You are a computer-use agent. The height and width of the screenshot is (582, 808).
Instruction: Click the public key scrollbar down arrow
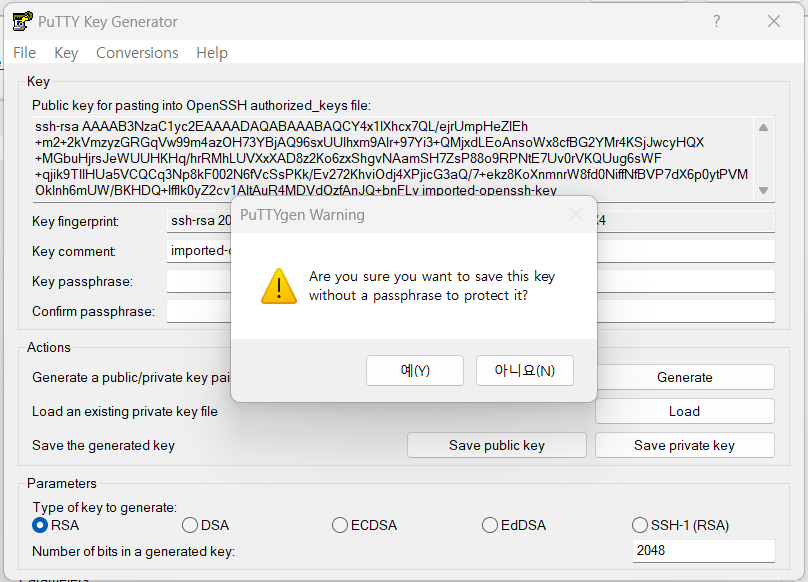tap(764, 190)
